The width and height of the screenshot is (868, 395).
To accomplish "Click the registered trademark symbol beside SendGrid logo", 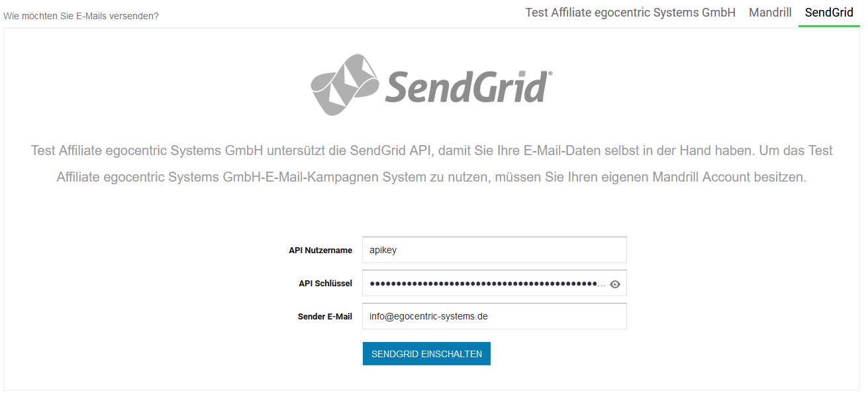I will coord(550,74).
